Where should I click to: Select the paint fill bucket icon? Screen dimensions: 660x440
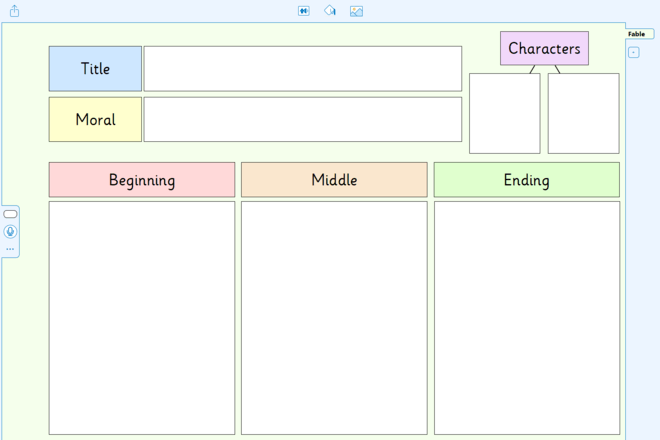point(330,11)
